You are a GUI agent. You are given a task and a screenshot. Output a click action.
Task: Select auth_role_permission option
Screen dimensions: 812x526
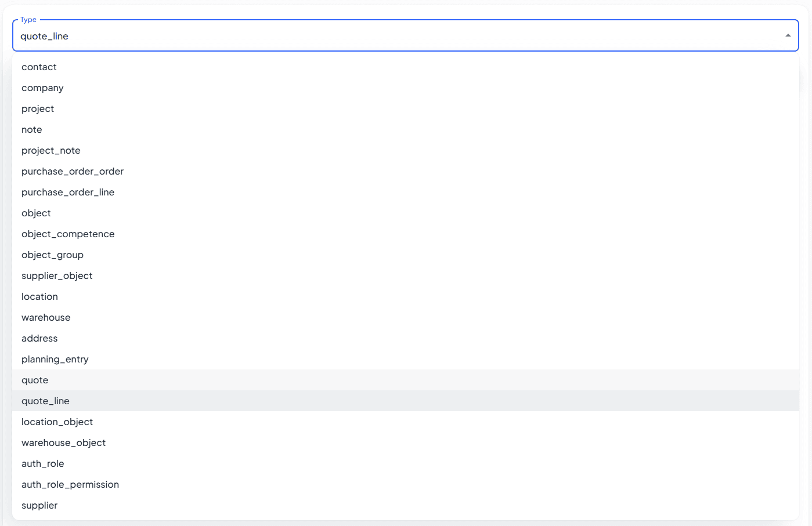tap(70, 485)
